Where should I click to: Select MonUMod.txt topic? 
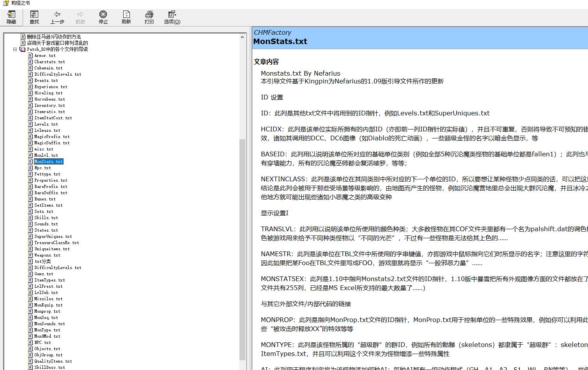pyautogui.click(x=47, y=336)
